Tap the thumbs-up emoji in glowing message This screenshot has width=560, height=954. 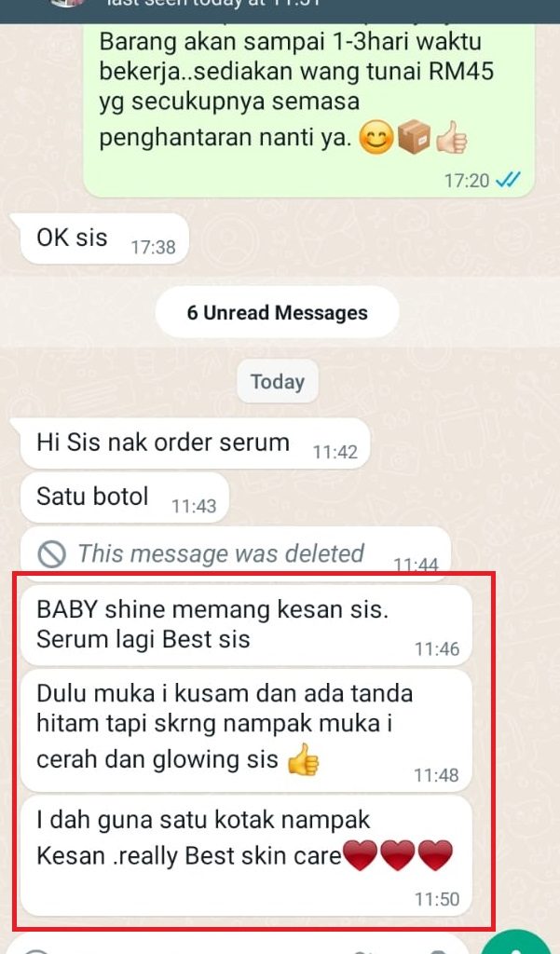click(303, 760)
